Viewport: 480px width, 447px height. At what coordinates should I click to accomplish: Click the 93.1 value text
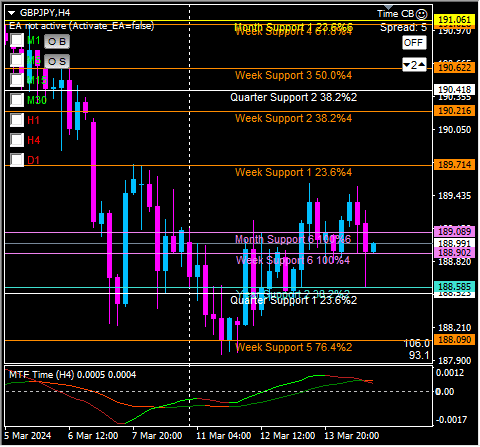click(419, 355)
